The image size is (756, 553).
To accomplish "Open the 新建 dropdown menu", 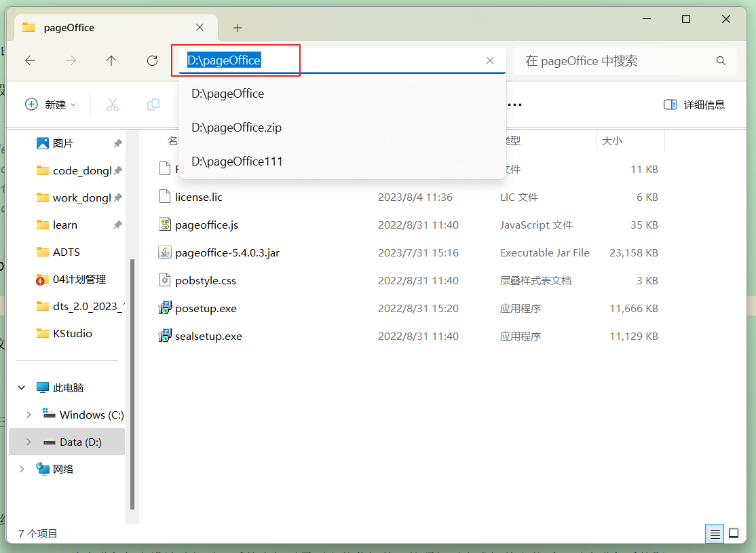I will (51, 104).
